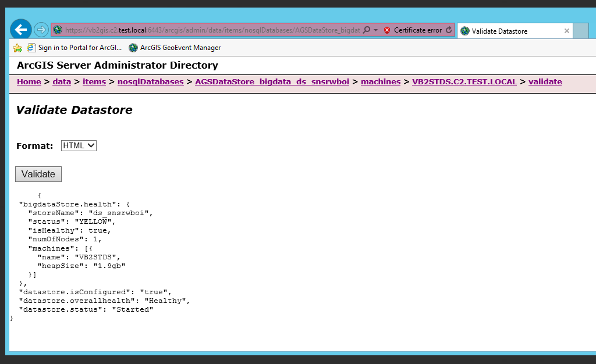
Task: Select the Validate Datastore browser tab
Action: pos(515,31)
